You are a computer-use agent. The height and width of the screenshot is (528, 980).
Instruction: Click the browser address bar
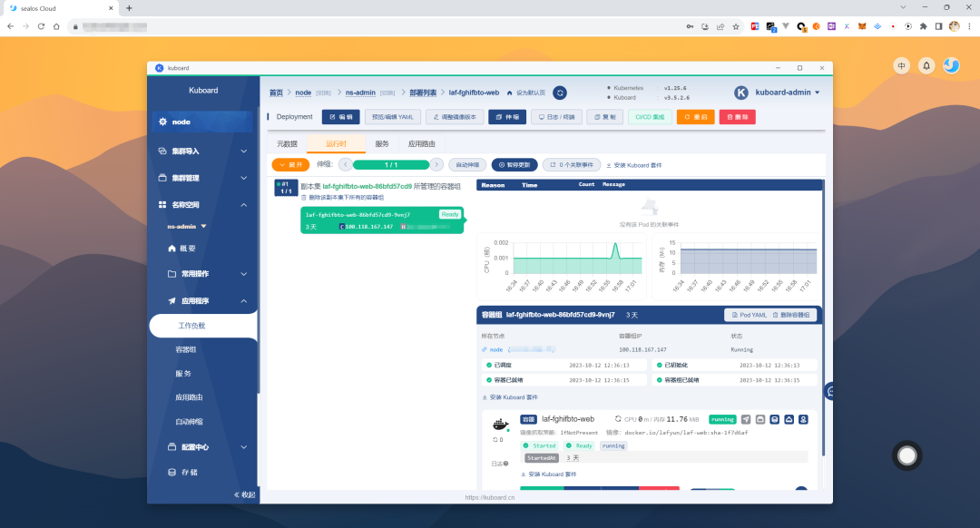375,26
